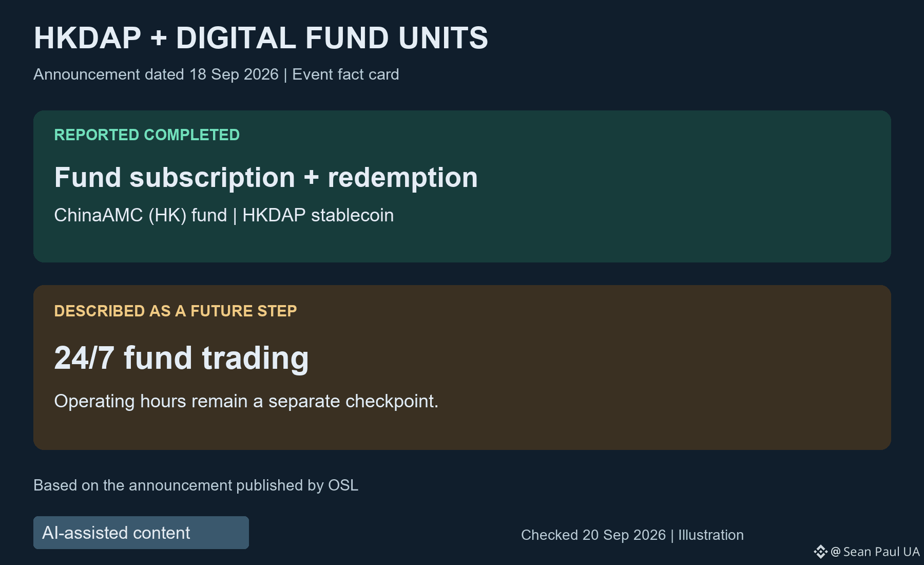Viewport: 924px width, 565px height.
Task: Click Announcement dated 18 Sep 2026 text
Action: point(156,74)
